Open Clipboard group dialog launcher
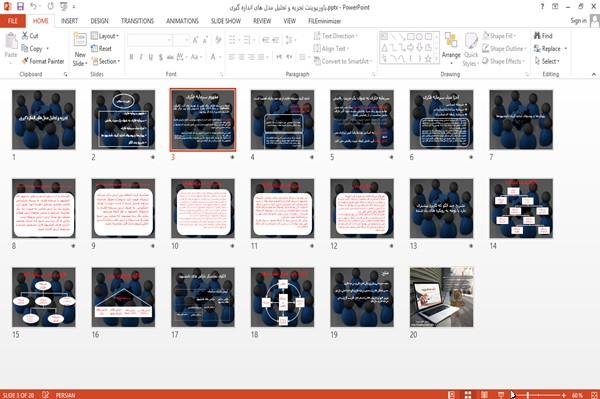 coord(65,74)
